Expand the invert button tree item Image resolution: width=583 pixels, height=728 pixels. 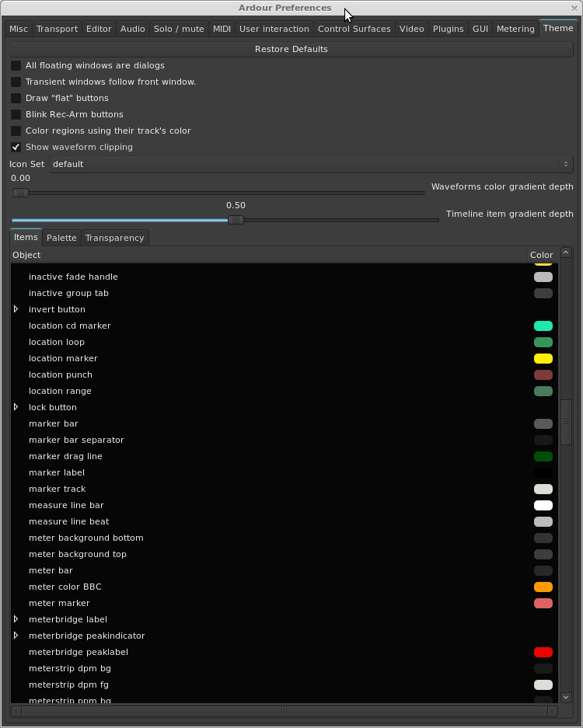coord(16,309)
